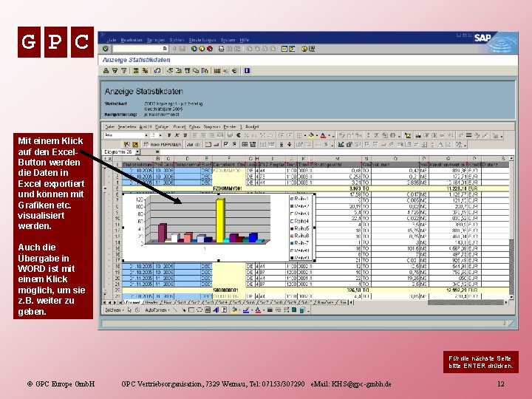
Task: Toggle Center alignment in Excel toolbar
Action: (203, 135)
